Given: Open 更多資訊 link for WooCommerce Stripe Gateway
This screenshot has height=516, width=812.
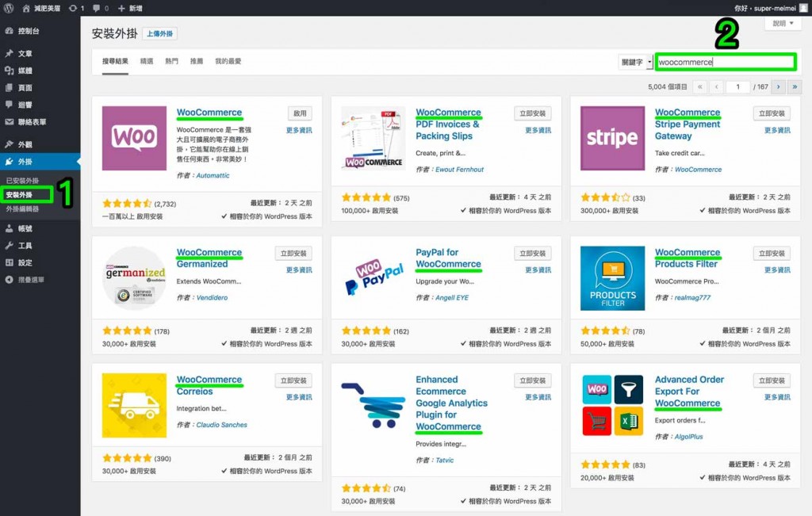Looking at the screenshot, I should 776,130.
